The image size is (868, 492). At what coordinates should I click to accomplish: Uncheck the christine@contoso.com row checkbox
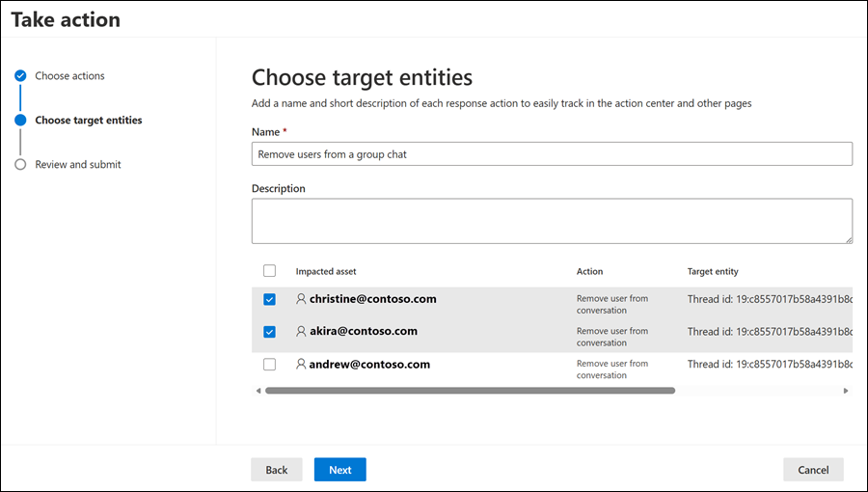[269, 300]
